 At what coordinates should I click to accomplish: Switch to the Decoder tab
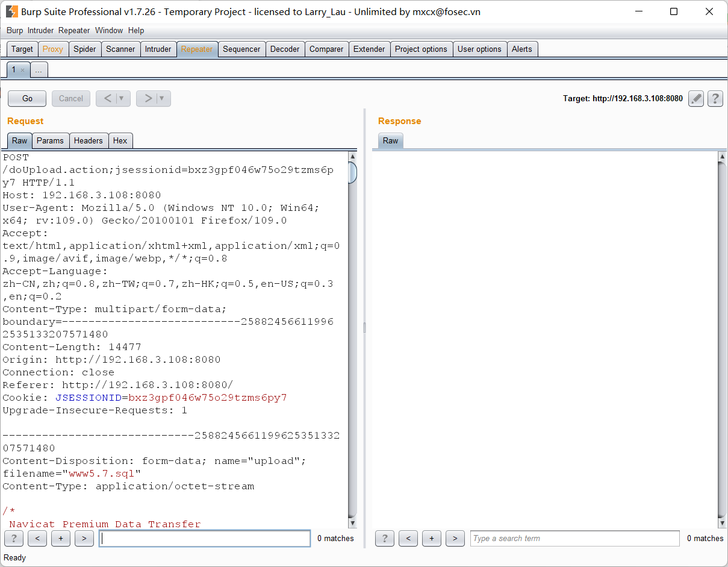tap(285, 49)
